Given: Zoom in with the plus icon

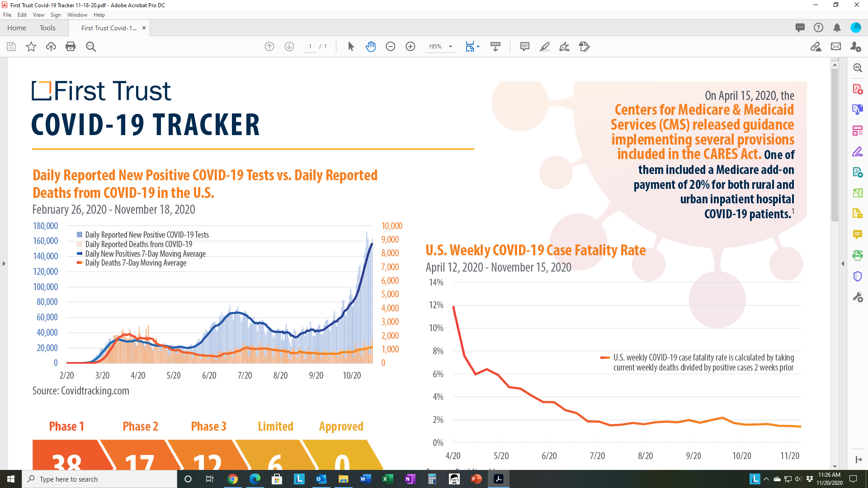Looking at the screenshot, I should coord(410,47).
